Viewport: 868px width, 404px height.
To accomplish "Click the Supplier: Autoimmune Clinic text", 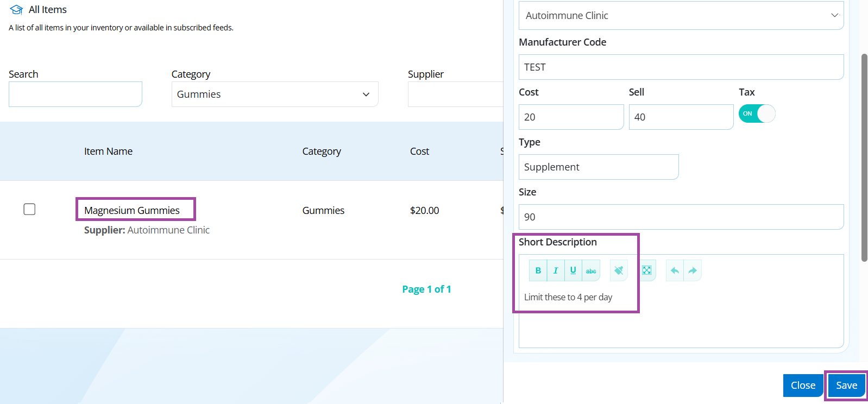I will pyautogui.click(x=147, y=230).
